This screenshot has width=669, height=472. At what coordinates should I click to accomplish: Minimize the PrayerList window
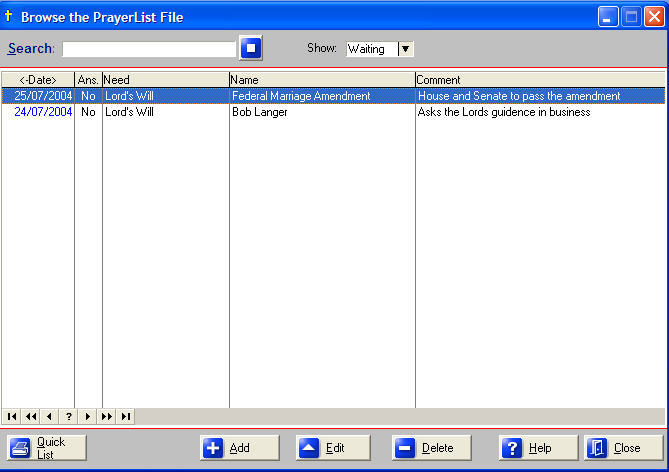[x=608, y=17]
